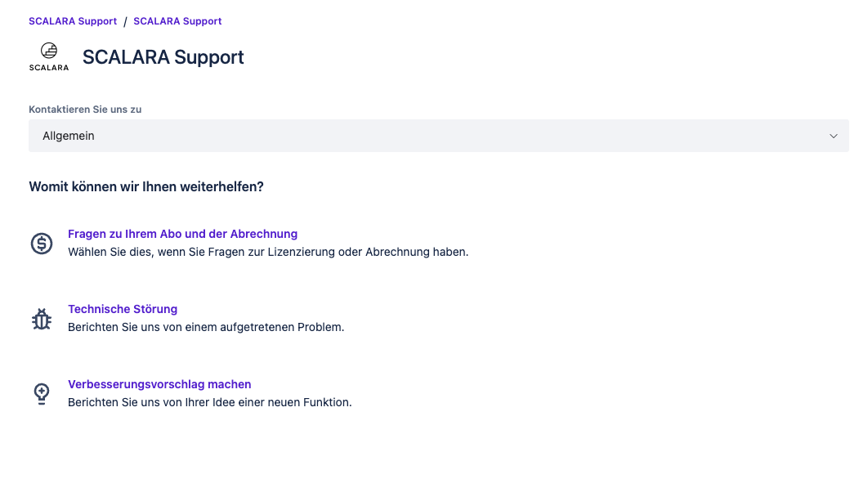Click the 'Allgemein' selected value text
The width and height of the screenshot is (868, 479).
pos(69,136)
